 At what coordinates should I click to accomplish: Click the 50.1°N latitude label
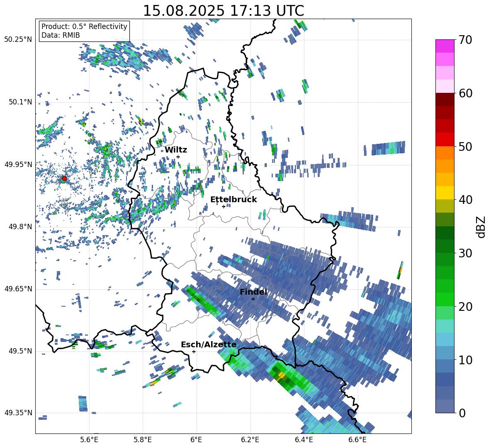(x=20, y=102)
